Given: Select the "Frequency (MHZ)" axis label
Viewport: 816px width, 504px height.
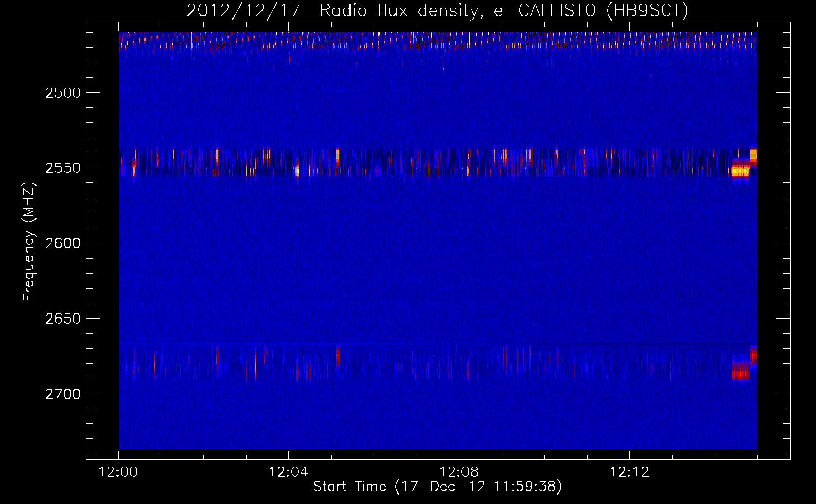Looking at the screenshot, I should coord(29,242).
